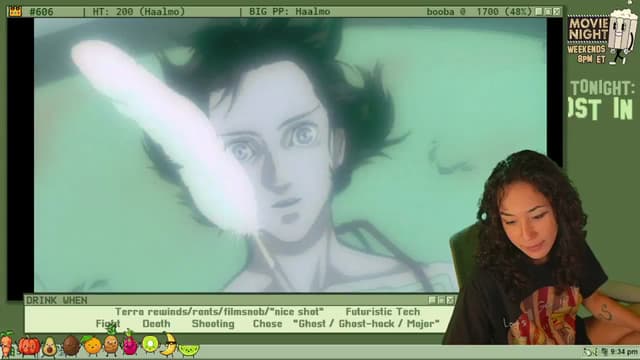Click the brown coconut character icon
Viewport: 640px width, 360px height.
point(71,346)
